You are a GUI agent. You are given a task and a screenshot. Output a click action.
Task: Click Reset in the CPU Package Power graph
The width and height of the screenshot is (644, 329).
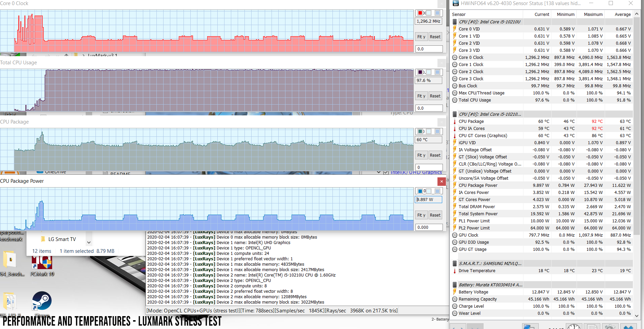pyautogui.click(x=435, y=215)
